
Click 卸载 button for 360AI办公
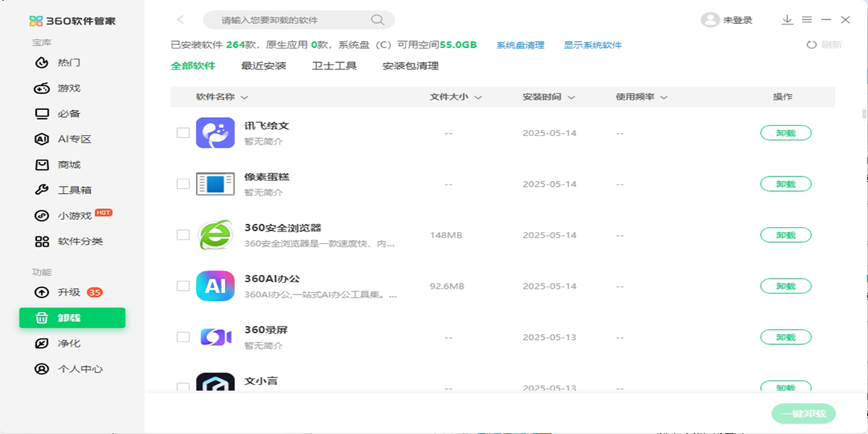coord(786,286)
